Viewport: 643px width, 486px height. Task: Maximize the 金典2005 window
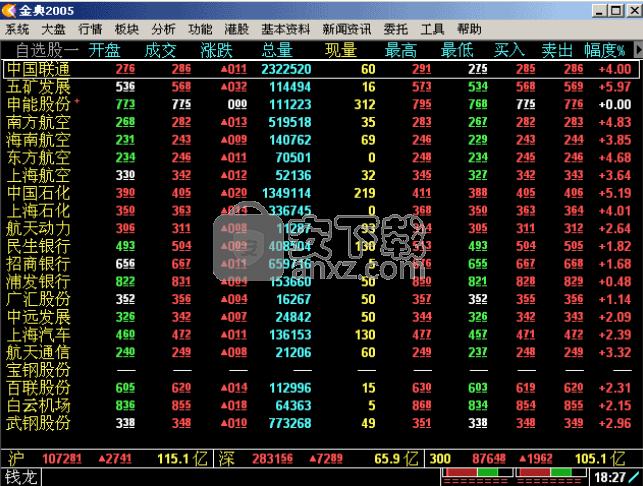click(616, 11)
